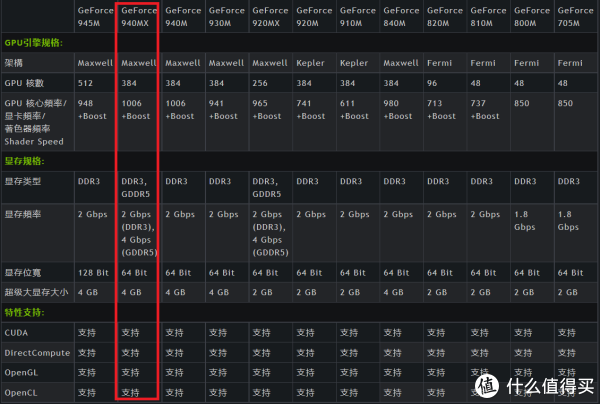Click '2 Gbps' in the 810M column
The height and width of the screenshot is (404, 600).
pos(485,214)
